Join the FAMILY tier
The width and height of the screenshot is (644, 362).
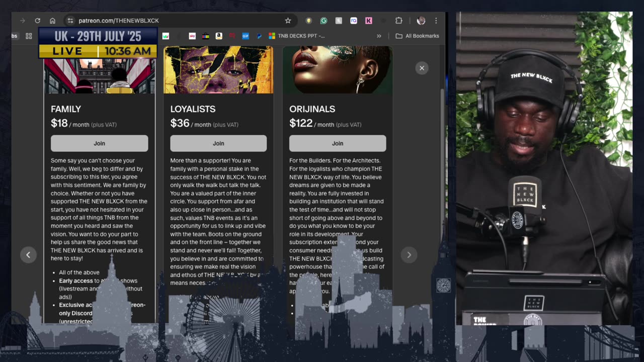[100, 143]
